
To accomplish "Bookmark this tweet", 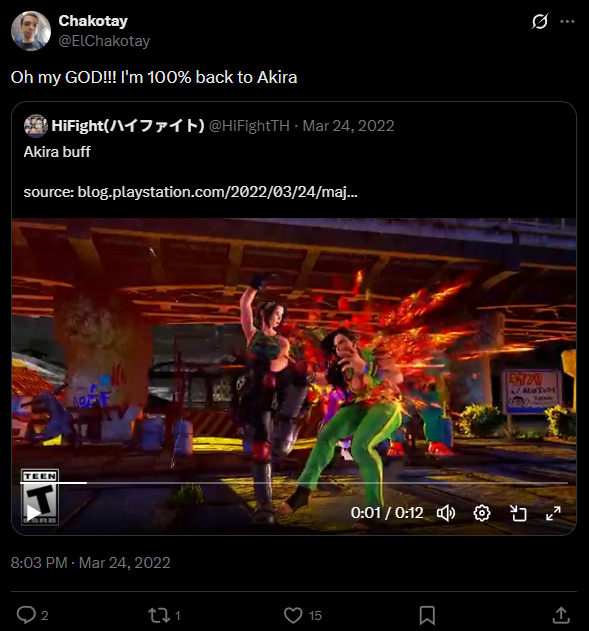I will coord(427,615).
